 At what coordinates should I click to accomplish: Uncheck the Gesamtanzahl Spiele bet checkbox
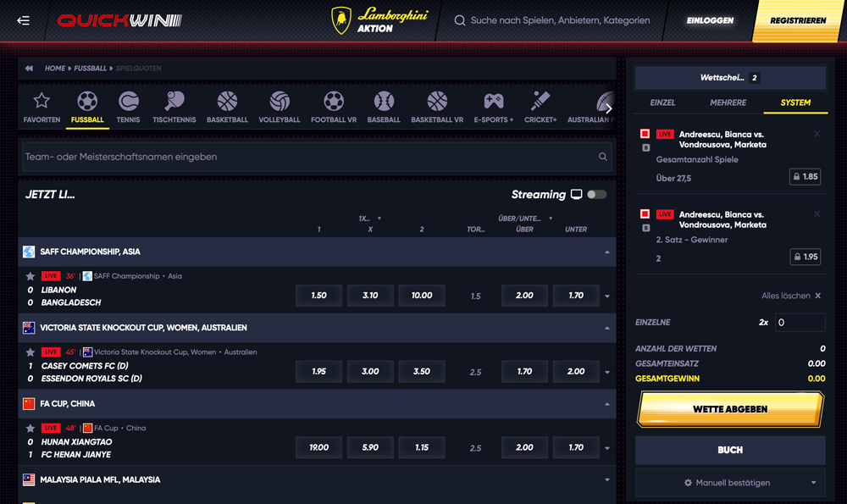645,134
